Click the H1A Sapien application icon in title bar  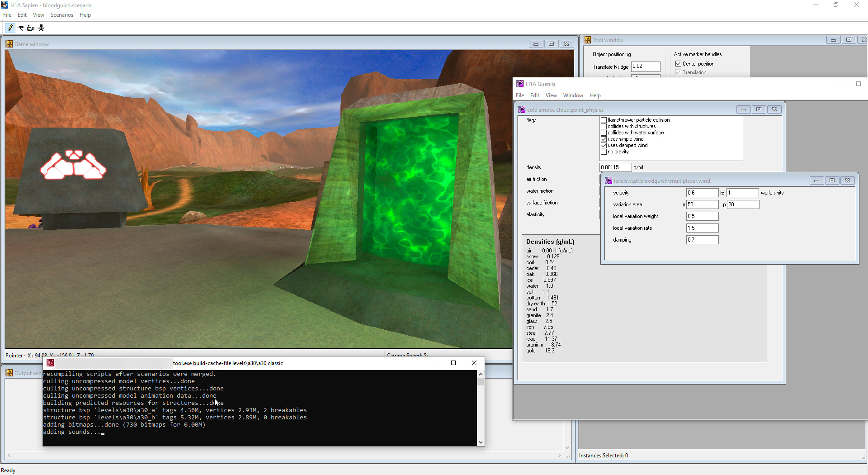pos(5,5)
